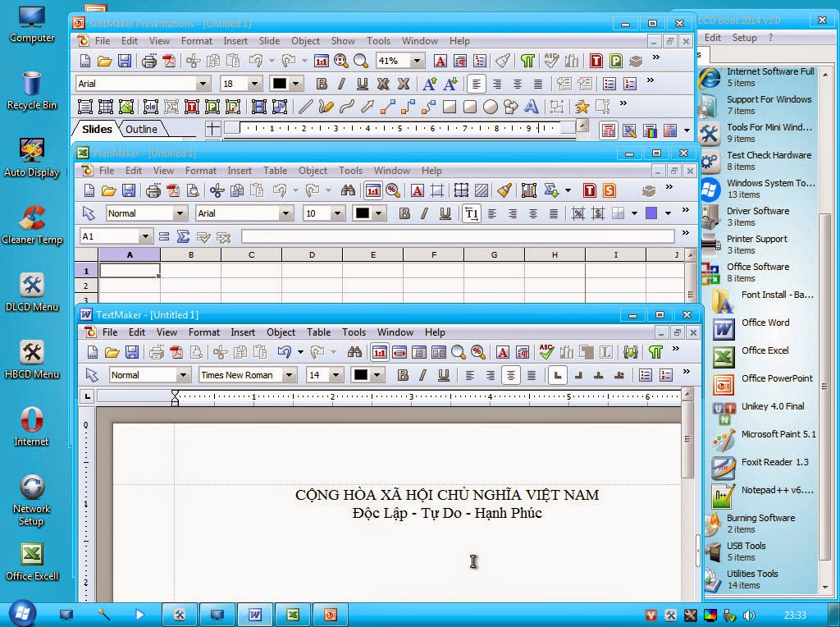The width and height of the screenshot is (840, 627).
Task: Click PDF export icon in PlanMaker toolbar
Action: click(x=172, y=190)
